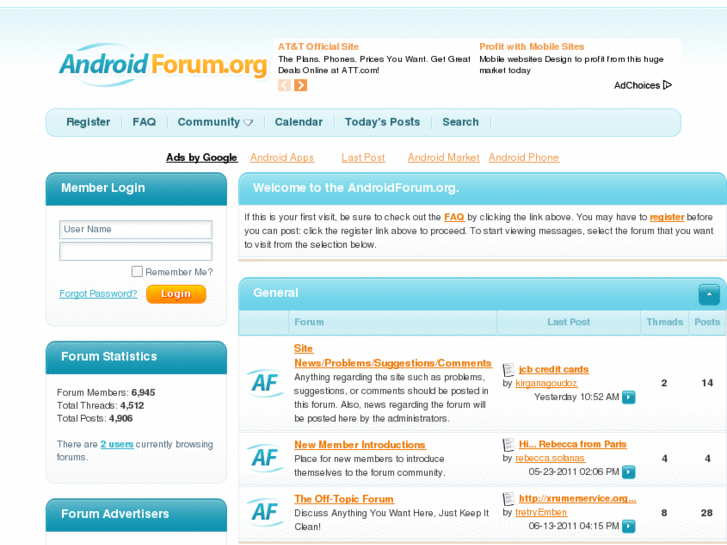Click the Total Posts value 4,906
727x545 pixels.
[x=121, y=418]
